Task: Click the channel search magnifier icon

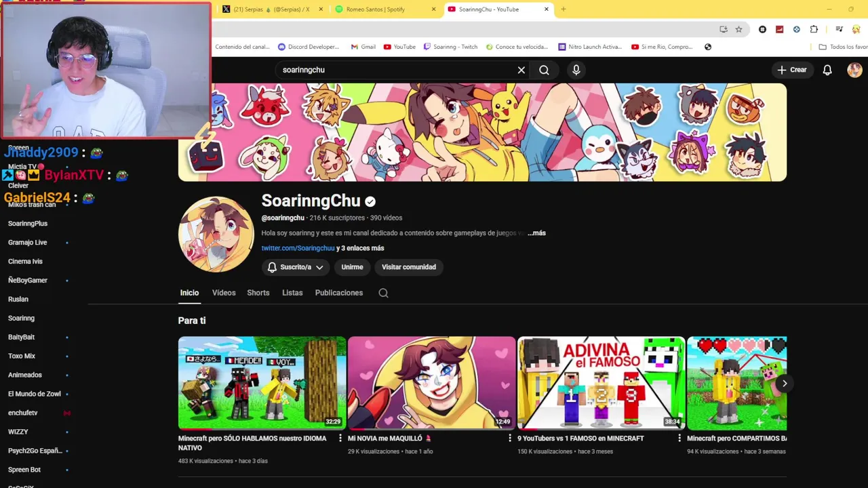Action: click(x=383, y=293)
